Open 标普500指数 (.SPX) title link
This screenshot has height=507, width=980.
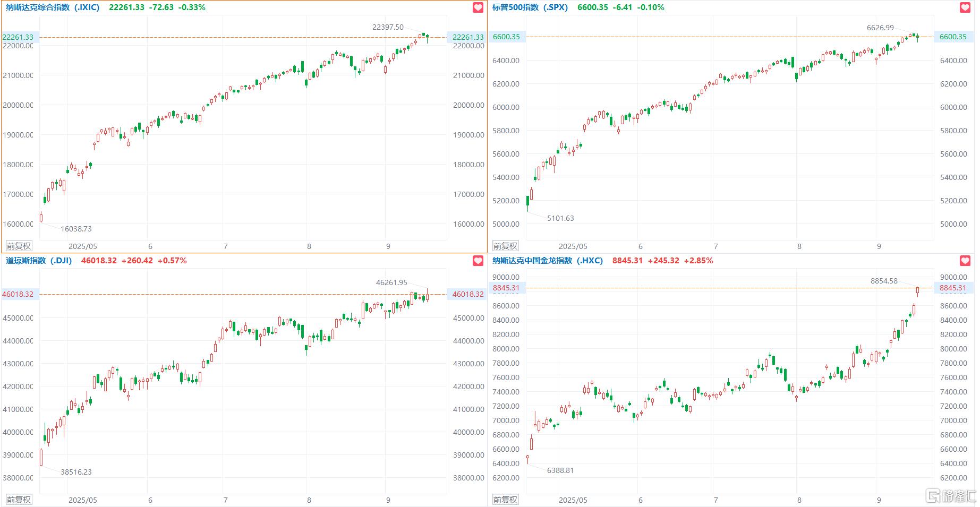pyautogui.click(x=530, y=7)
